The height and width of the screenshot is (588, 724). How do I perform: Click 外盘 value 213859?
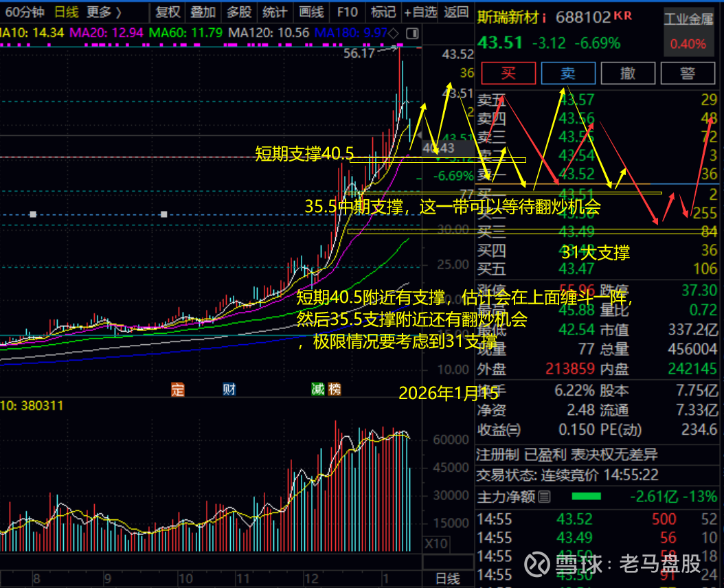point(569,369)
